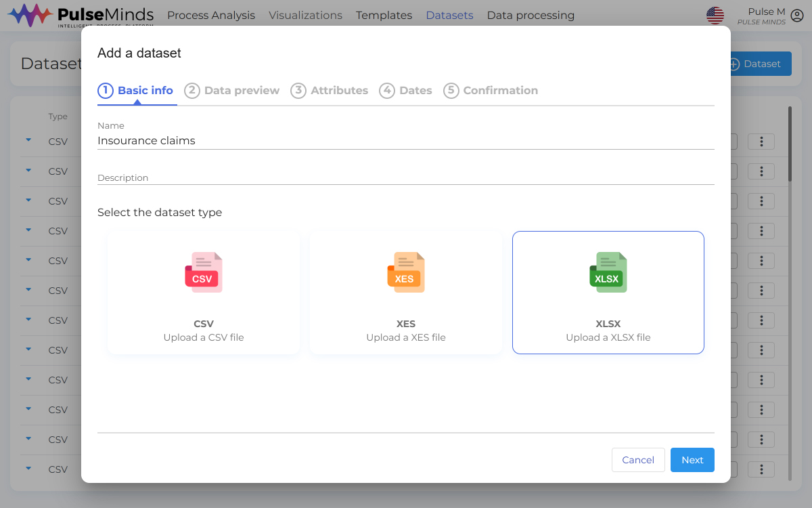Select the XES dataset type card
The image size is (812, 508).
(405, 293)
